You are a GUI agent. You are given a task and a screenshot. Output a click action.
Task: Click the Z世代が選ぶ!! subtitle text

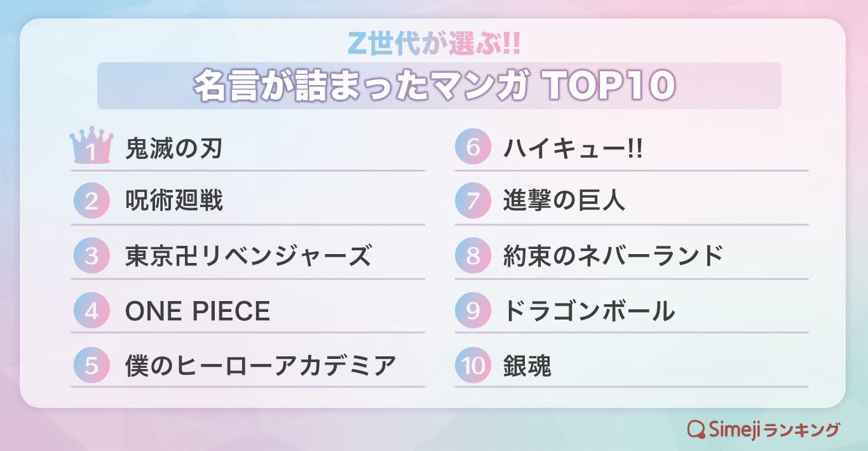[x=435, y=43]
